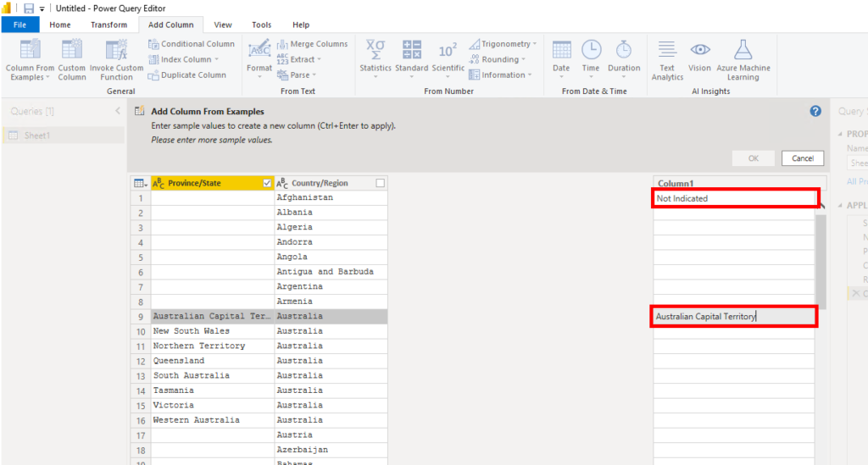Viewport: 868px width, 465px height.
Task: Click Duplicate Column command
Action: click(187, 75)
